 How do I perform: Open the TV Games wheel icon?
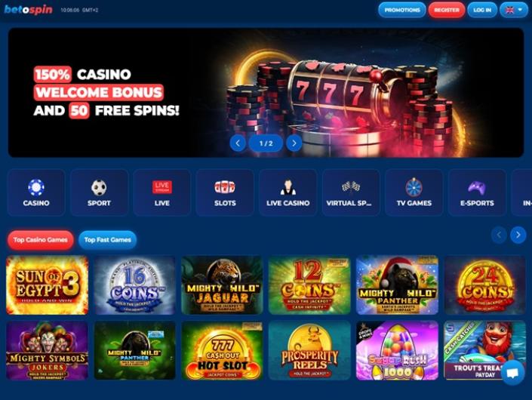click(414, 187)
